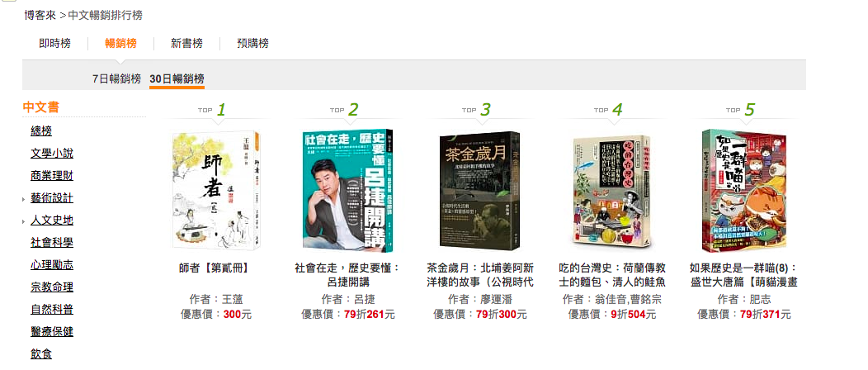Switch to the 新書榜 tab
Image resolution: width=868 pixels, height=370 pixels.
point(186,43)
